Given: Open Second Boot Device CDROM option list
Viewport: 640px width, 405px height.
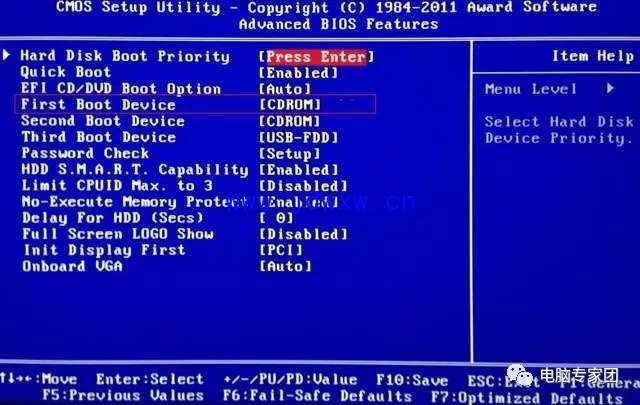Looking at the screenshot, I should click(290, 121).
